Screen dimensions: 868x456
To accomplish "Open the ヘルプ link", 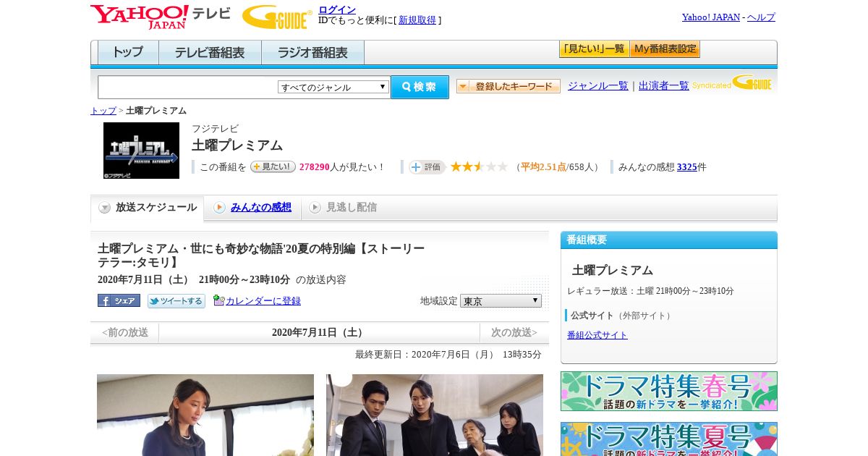I will (761, 17).
